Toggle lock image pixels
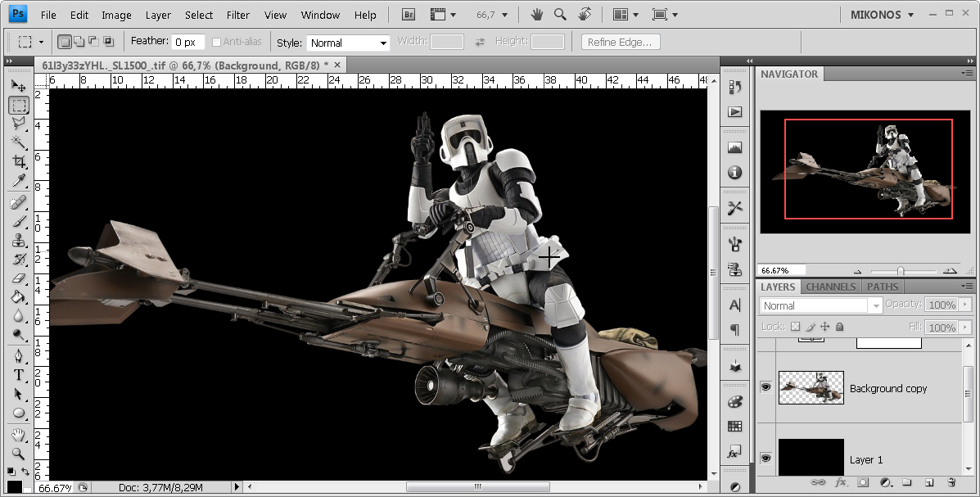The image size is (980, 497). pyautogui.click(x=811, y=327)
